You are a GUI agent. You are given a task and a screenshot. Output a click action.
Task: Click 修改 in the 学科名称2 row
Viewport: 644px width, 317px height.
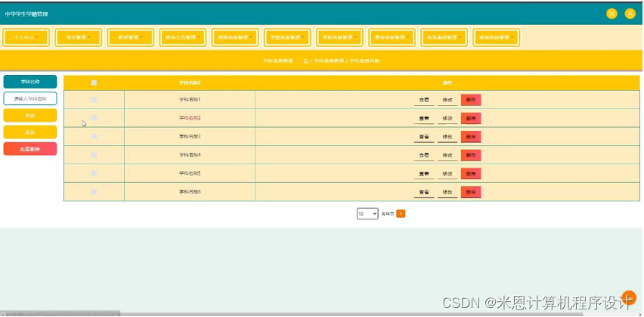[447, 119]
